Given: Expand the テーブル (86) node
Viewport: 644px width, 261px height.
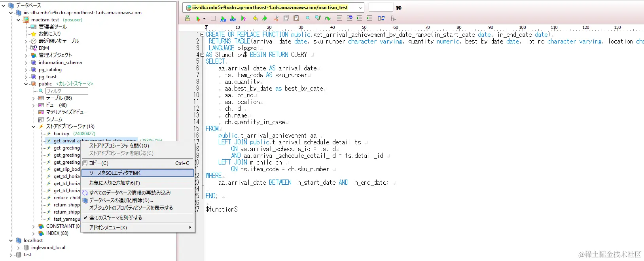Looking at the screenshot, I should [34, 98].
